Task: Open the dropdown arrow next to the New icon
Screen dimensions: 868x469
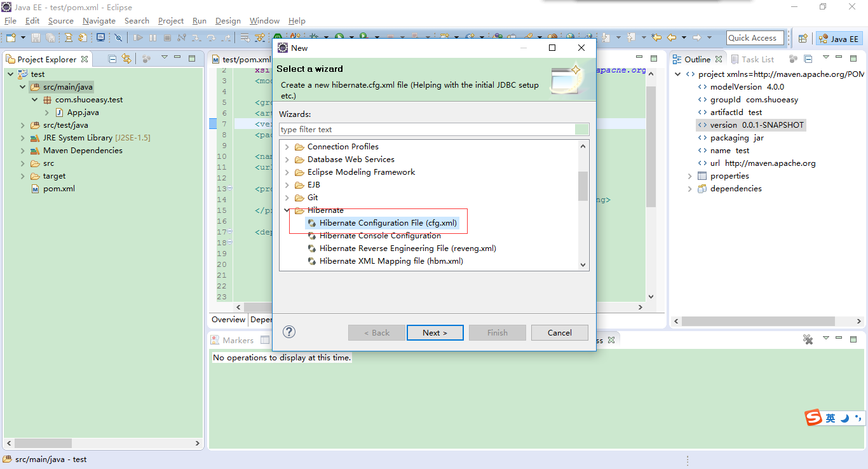Action: (x=23, y=38)
